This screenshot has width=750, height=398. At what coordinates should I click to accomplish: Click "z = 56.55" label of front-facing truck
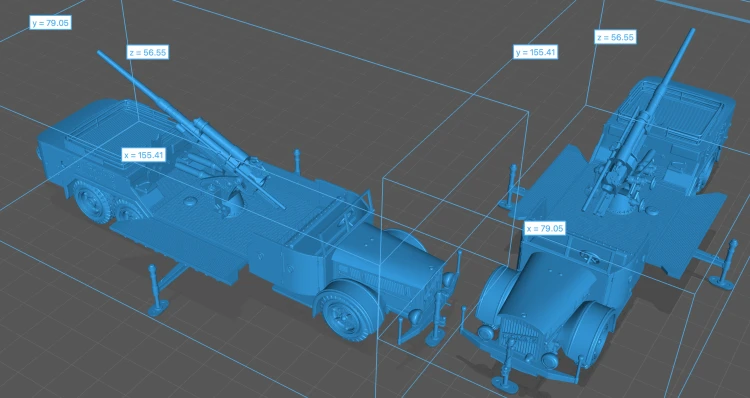615,37
